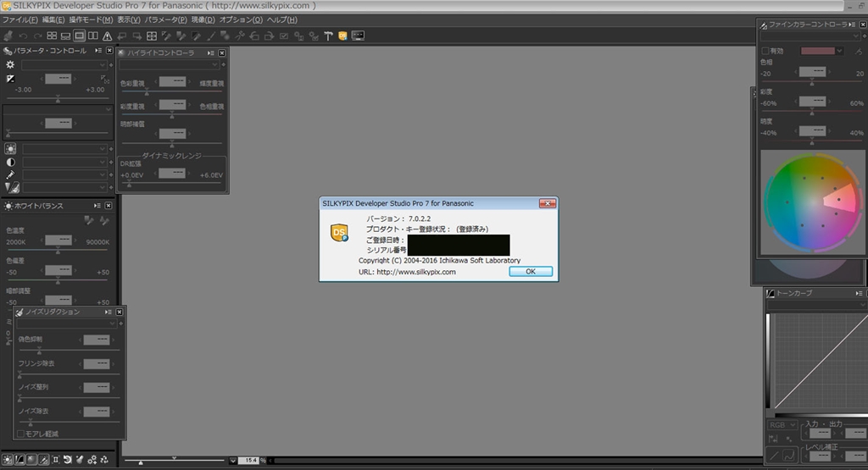The height and width of the screenshot is (470, 868).
Task: Click the DR拡張 slider track
Action: pyautogui.click(x=170, y=184)
